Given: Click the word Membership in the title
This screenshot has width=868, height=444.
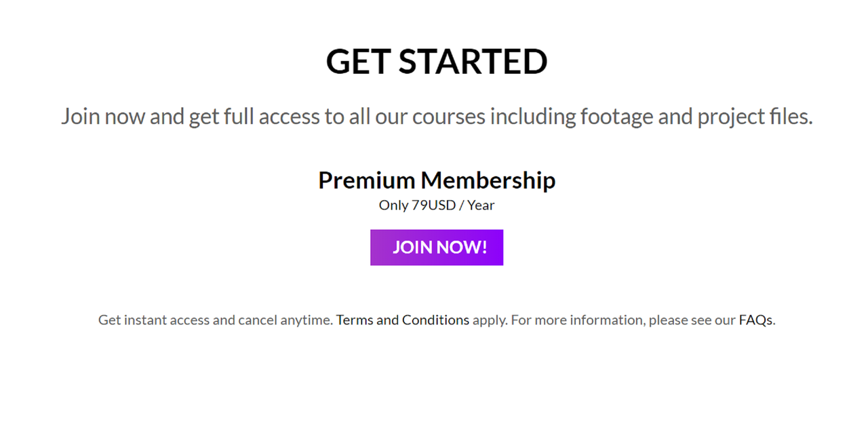Looking at the screenshot, I should (488, 180).
